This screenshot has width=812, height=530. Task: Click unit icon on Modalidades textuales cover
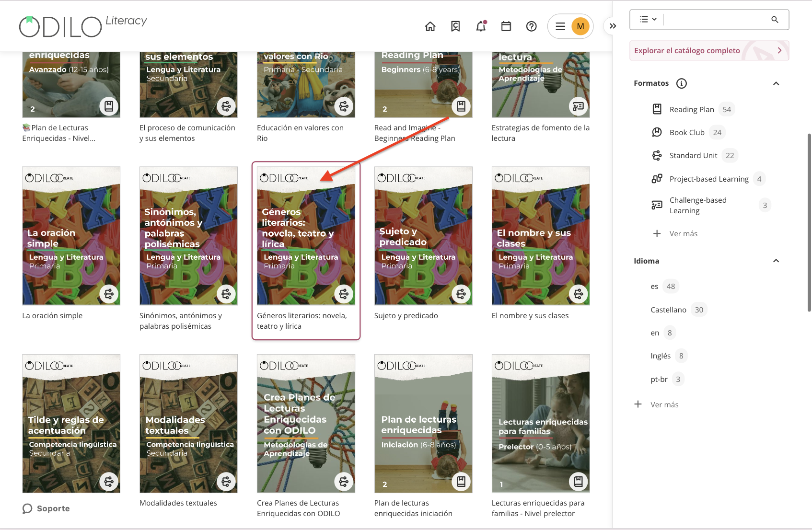click(x=226, y=482)
